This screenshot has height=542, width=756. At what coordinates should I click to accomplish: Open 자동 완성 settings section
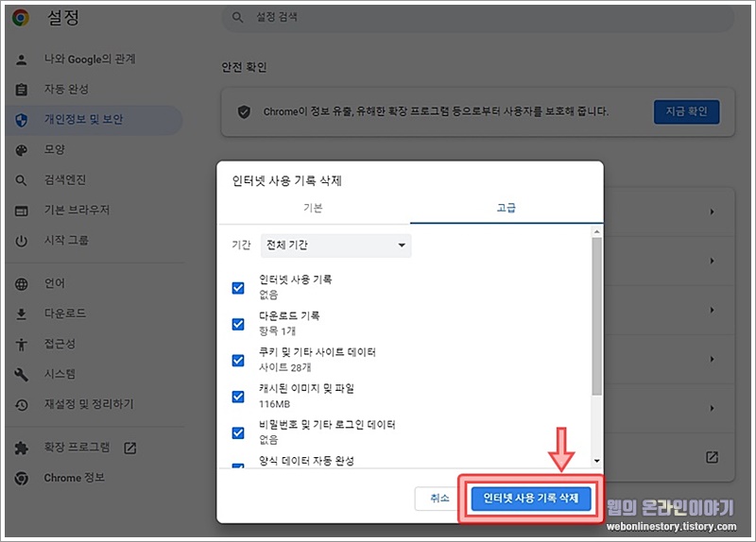point(94,90)
